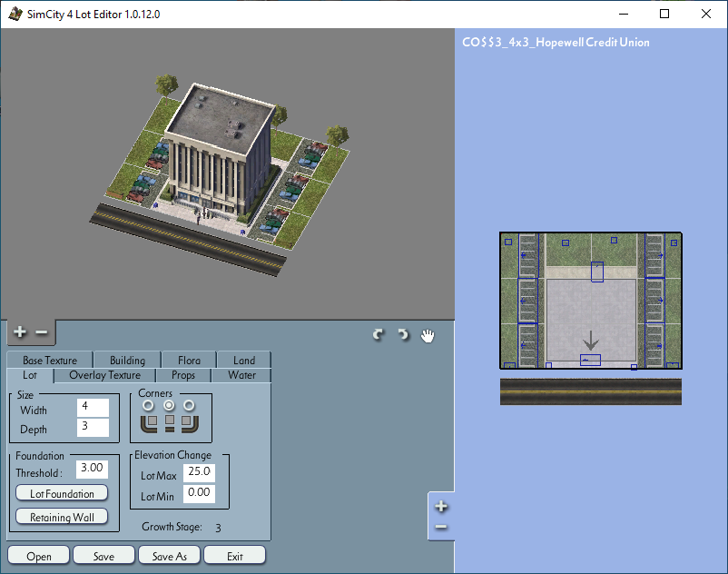This screenshot has width=728, height=574.
Task: Select the middle straight corner radio button
Action: 169,406
